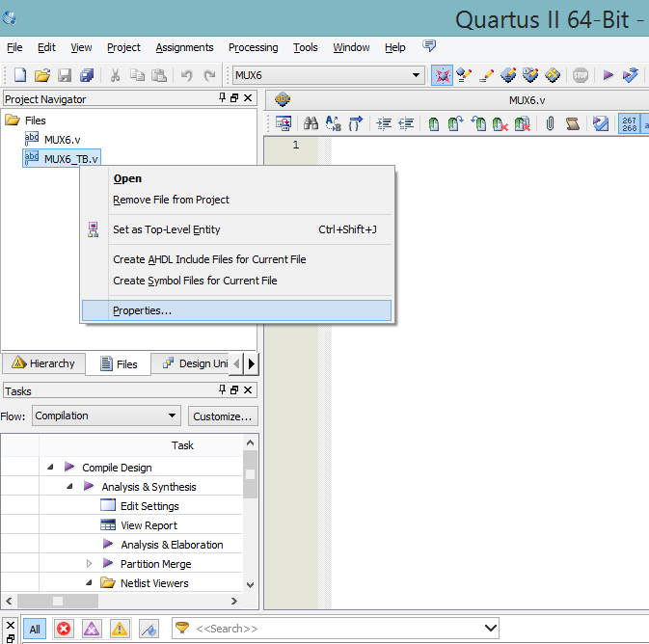Click the Start Compilation purple arrow icon
Viewport: 649px width, 644px height.
pyautogui.click(x=608, y=75)
